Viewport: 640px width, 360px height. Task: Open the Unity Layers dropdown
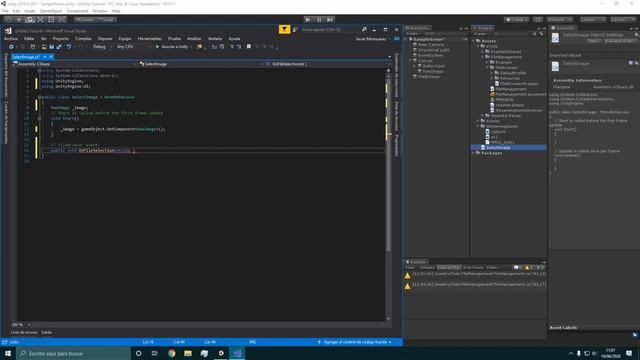(x=592, y=20)
